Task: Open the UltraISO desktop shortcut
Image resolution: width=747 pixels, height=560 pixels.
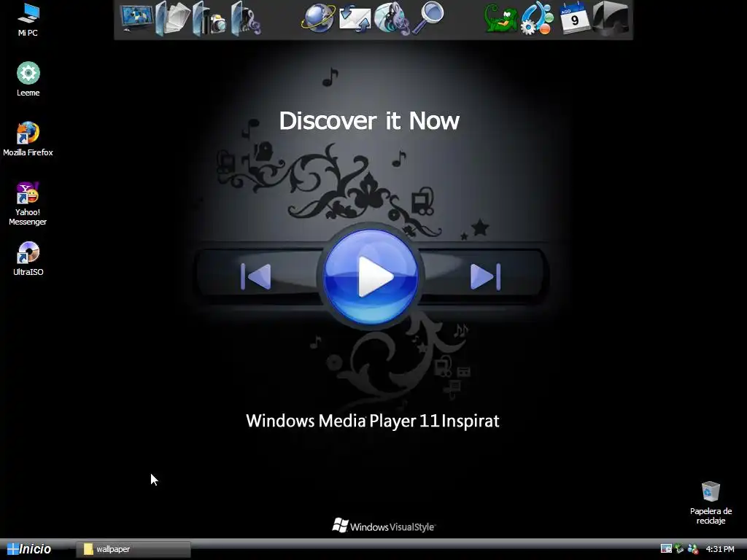Action: point(28,259)
